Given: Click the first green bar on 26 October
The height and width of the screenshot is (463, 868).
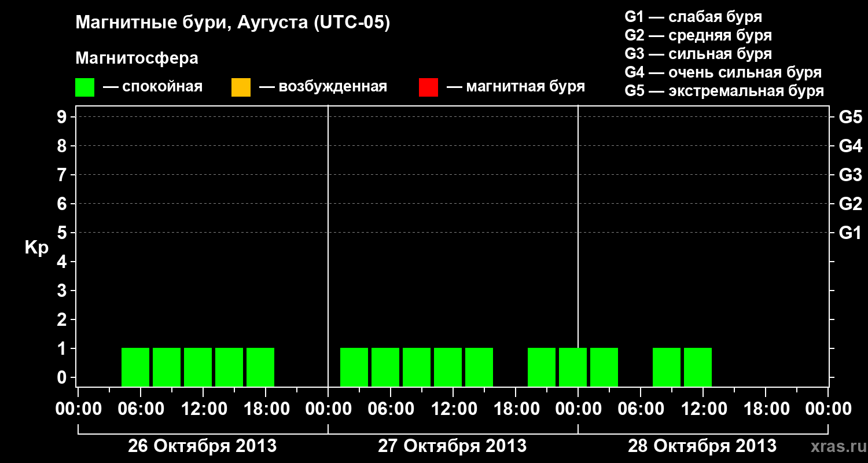Looking at the screenshot, I should (x=135, y=367).
